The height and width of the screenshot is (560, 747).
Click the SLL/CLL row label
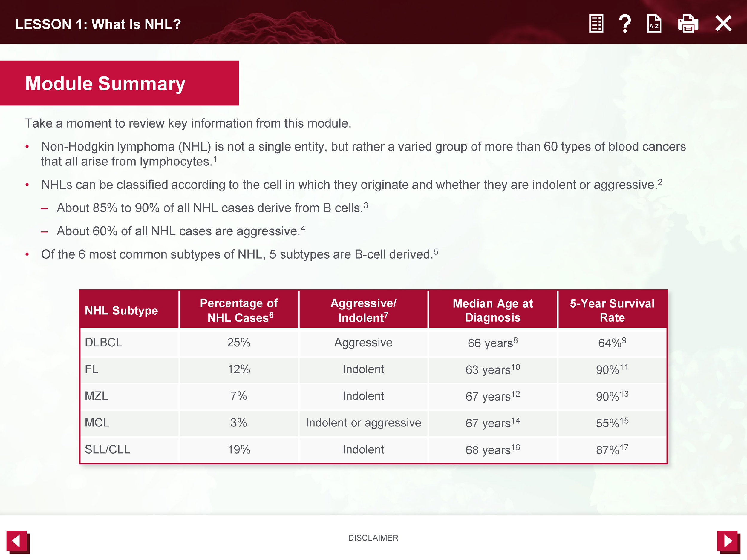point(107,449)
